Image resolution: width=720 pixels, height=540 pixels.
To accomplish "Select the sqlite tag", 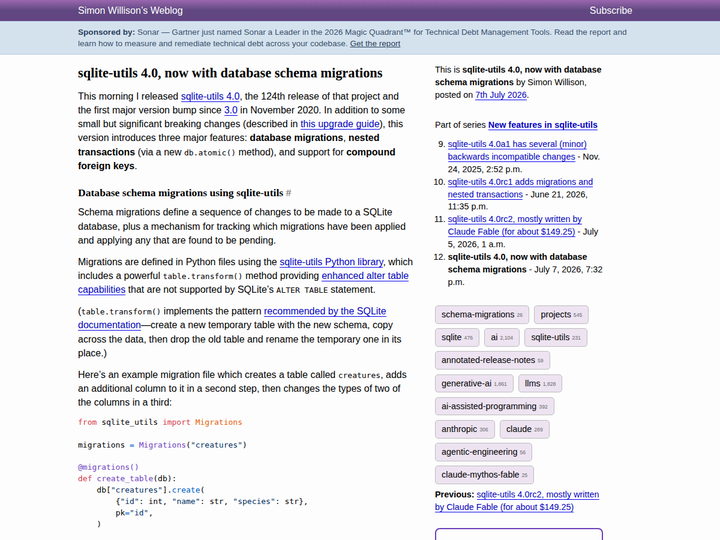I will pos(456,338).
